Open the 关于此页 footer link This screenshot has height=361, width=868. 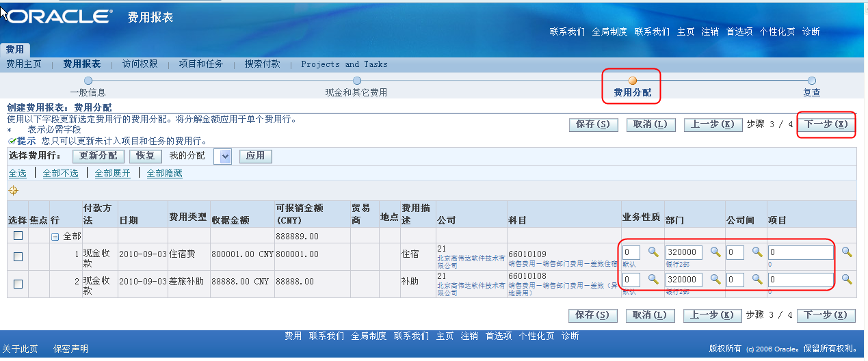pyautogui.click(x=21, y=349)
